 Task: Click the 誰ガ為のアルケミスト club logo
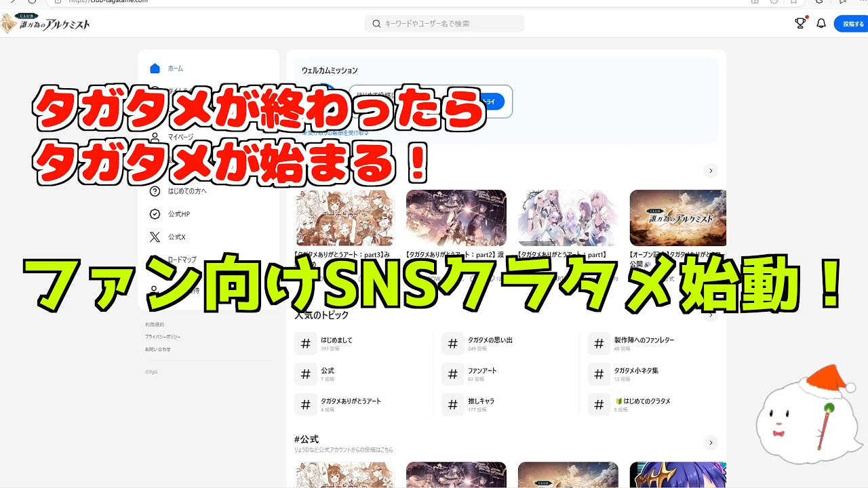(x=46, y=24)
